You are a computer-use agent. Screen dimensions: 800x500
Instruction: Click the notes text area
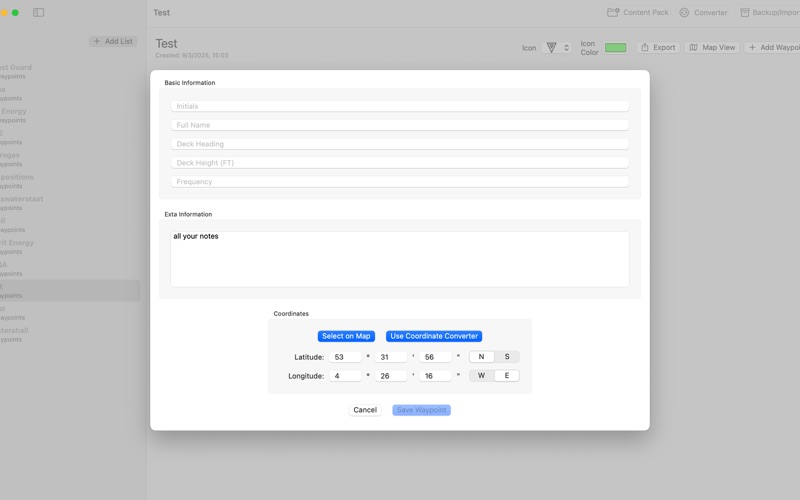pyautogui.click(x=399, y=259)
